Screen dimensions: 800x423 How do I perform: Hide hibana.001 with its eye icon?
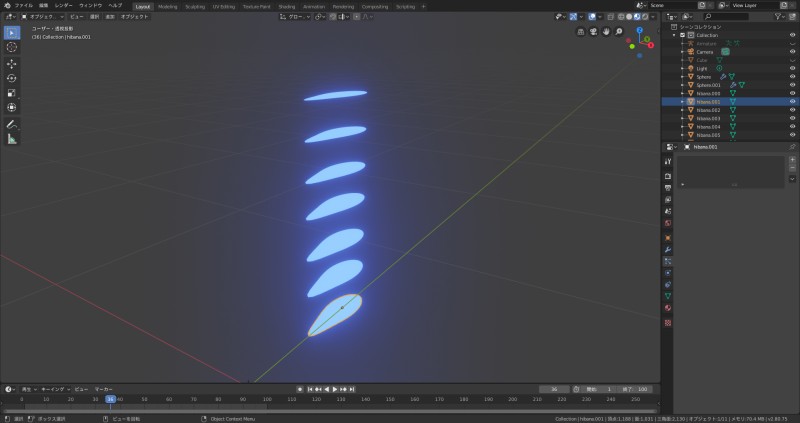pyautogui.click(x=792, y=102)
